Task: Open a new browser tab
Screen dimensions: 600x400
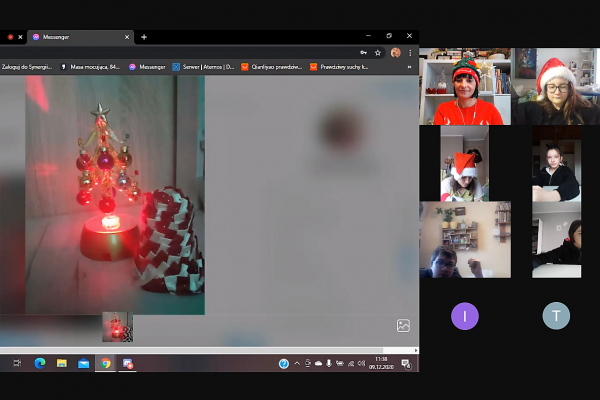Action: tap(144, 36)
